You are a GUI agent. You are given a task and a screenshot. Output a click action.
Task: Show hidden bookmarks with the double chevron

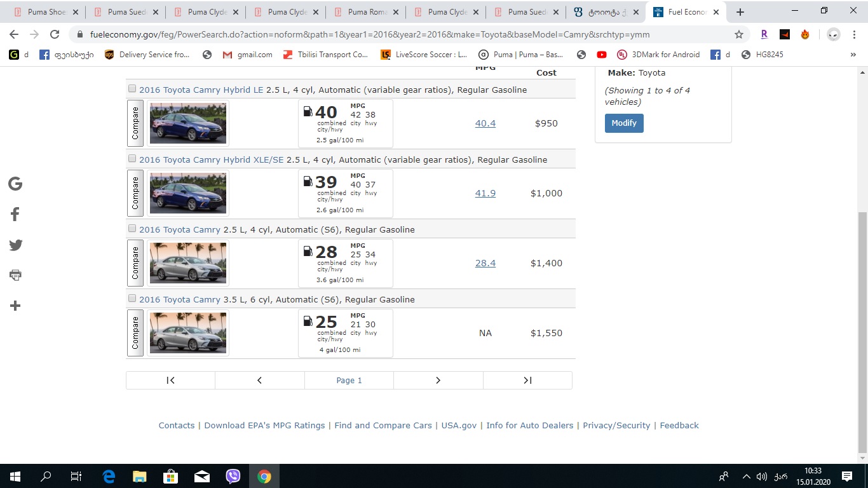coord(853,55)
